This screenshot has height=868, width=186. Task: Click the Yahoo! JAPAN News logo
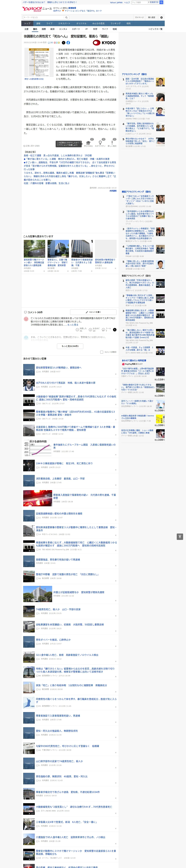point(37,9)
